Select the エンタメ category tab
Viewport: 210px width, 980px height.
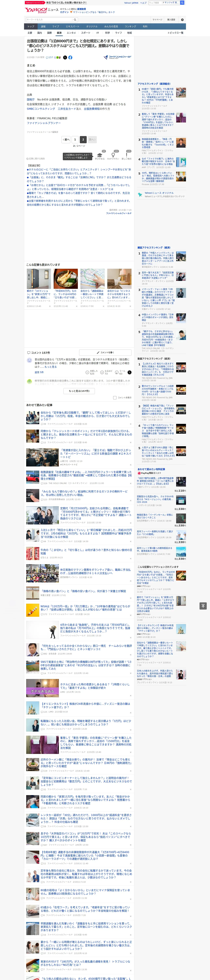[x=71, y=33]
